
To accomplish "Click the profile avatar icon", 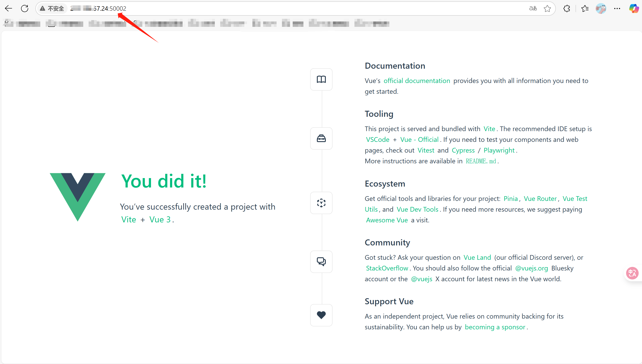I will (601, 9).
